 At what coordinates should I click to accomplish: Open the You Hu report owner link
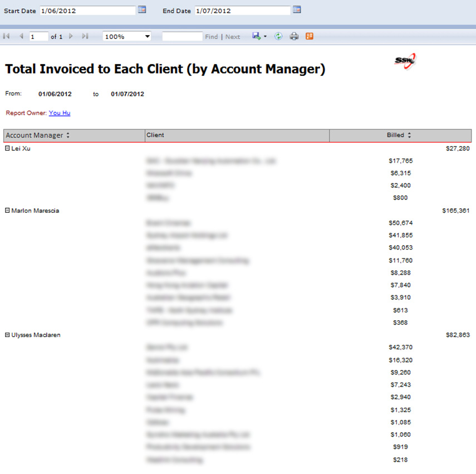click(x=60, y=113)
